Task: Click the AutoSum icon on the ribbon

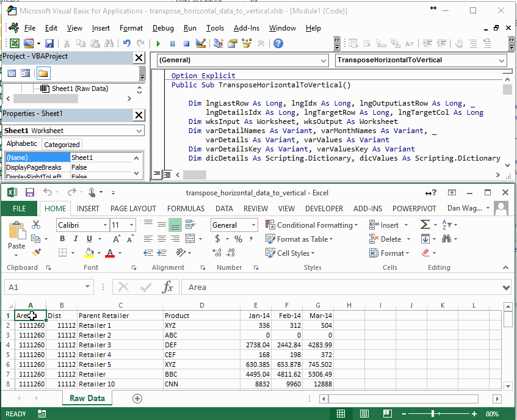Action: pyautogui.click(x=425, y=225)
